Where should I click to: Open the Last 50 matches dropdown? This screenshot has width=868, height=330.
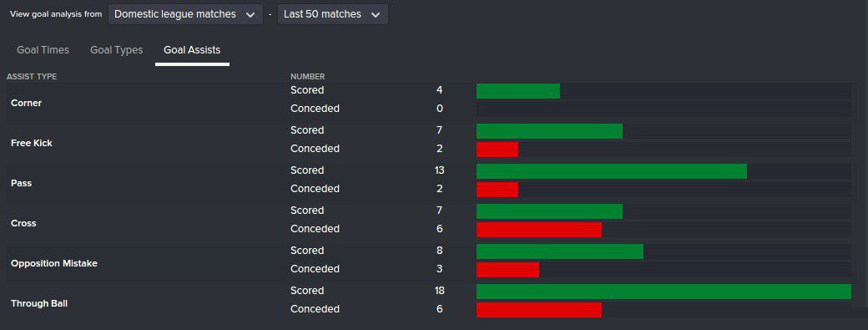pyautogui.click(x=333, y=14)
